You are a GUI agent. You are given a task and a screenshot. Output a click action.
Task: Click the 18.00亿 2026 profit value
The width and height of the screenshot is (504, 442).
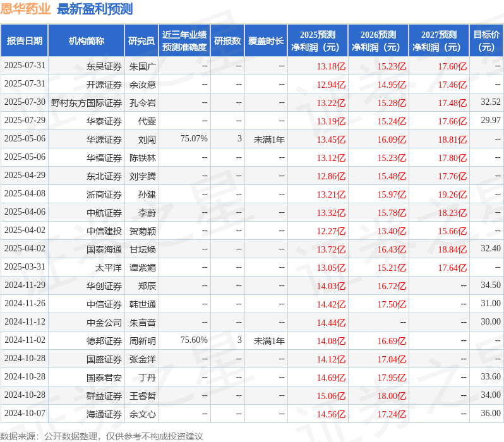(x=392, y=397)
